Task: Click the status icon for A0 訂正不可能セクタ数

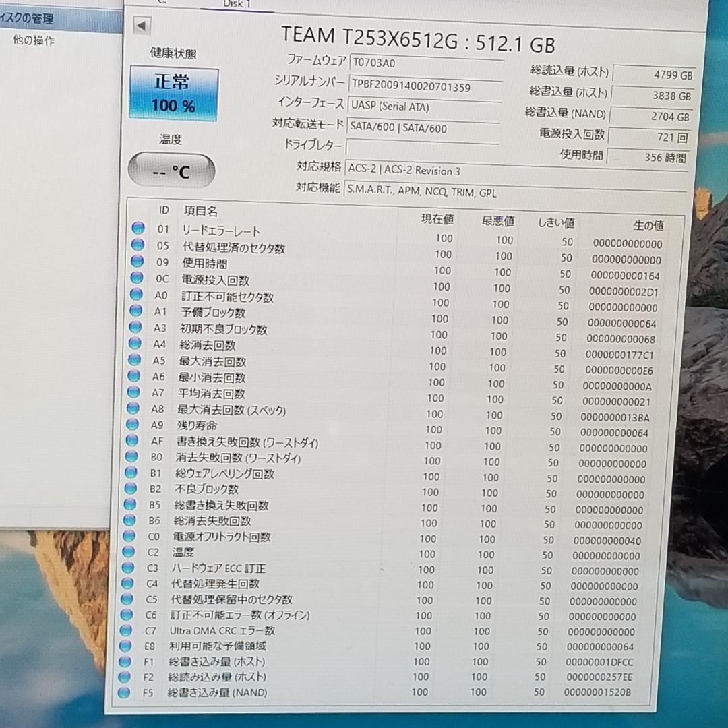Action: [136, 294]
